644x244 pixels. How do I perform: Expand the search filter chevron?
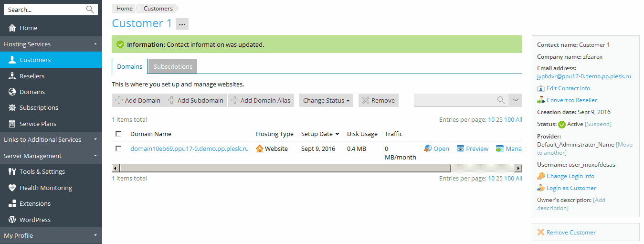tap(516, 100)
